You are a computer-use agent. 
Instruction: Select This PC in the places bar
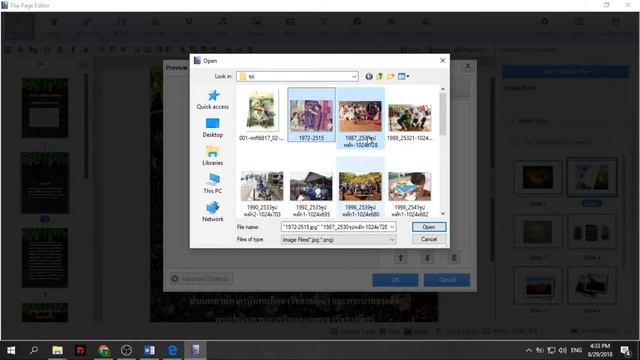213,184
